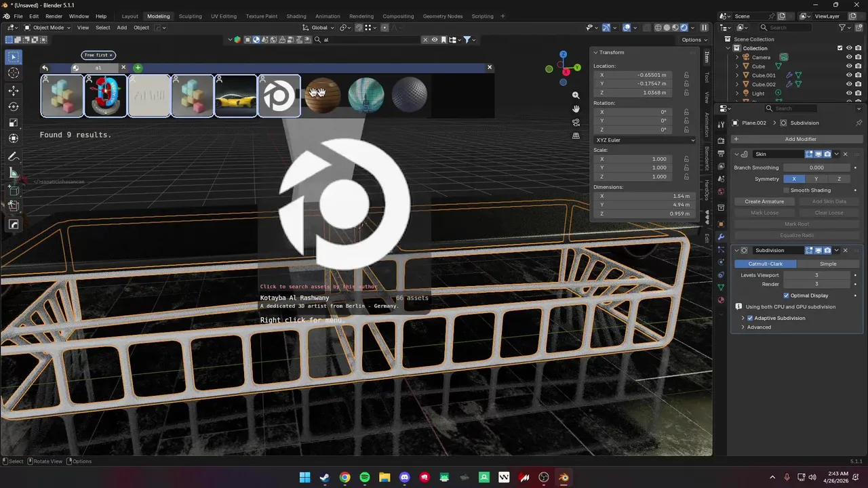Hide Camera in the outliner viewport
The image size is (868, 488).
(x=848, y=57)
